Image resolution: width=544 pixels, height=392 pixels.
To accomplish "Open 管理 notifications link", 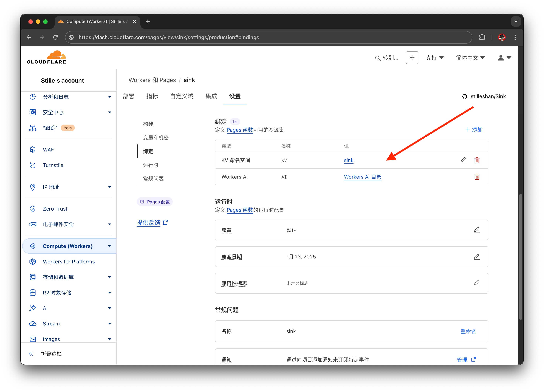I will 466,359.
